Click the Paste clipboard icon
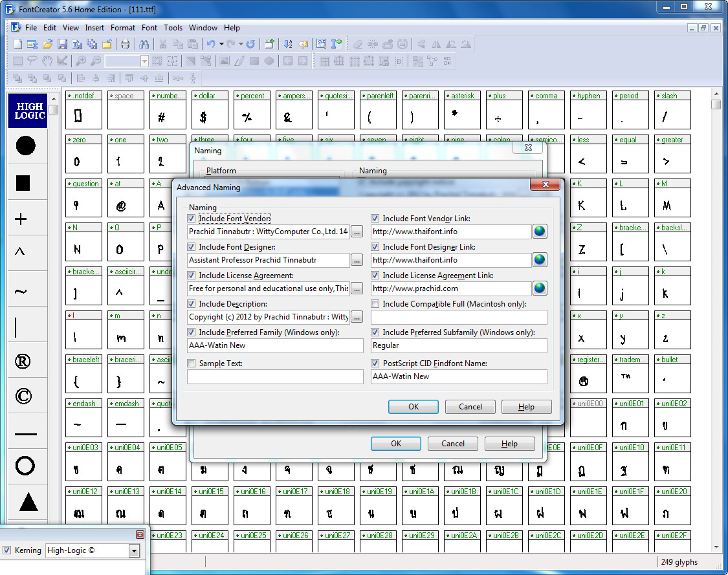 click(193, 44)
